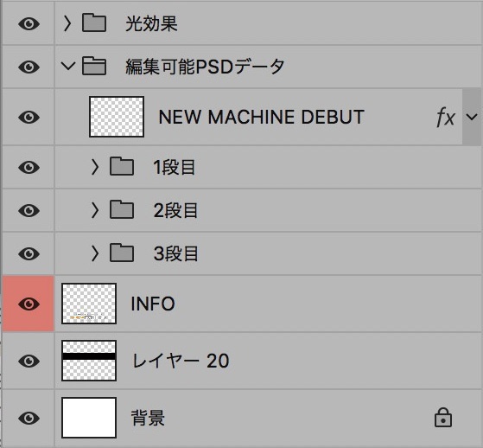Viewport: 483px width, 448px height.
Task: Click the 2段目 folder icon
Action: (x=122, y=209)
